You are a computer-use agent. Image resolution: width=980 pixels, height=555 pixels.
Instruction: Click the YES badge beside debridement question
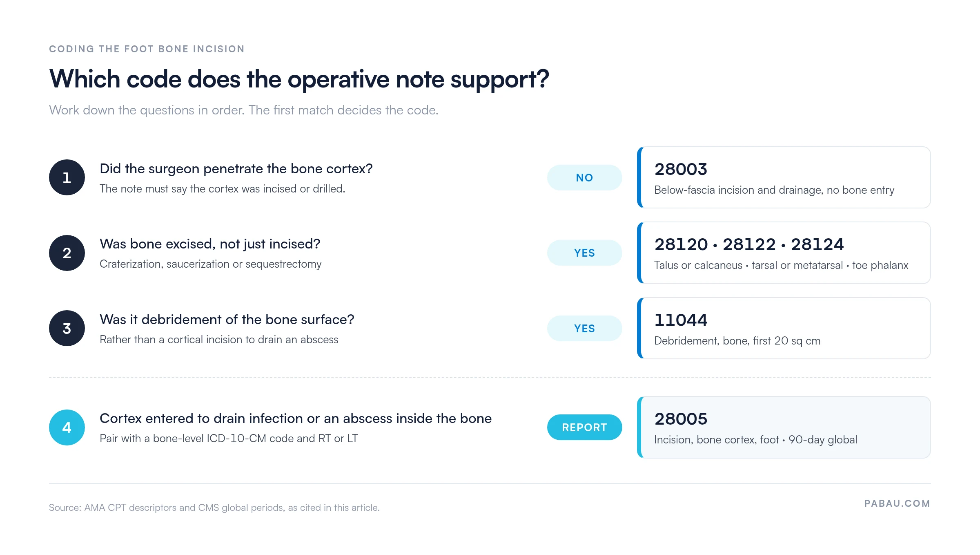584,328
